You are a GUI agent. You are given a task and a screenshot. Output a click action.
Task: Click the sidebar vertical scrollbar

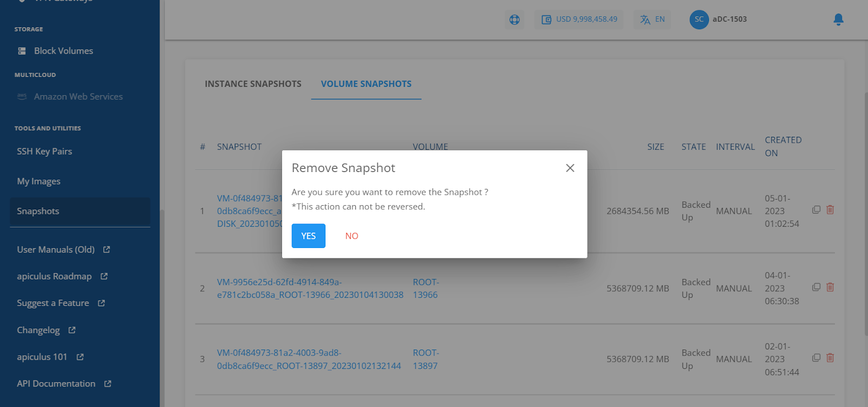point(162,309)
